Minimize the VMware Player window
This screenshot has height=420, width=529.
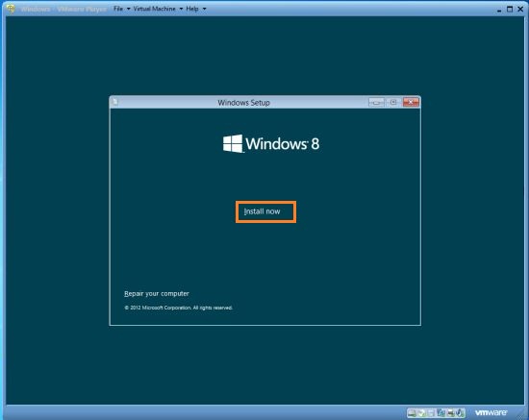pos(499,10)
